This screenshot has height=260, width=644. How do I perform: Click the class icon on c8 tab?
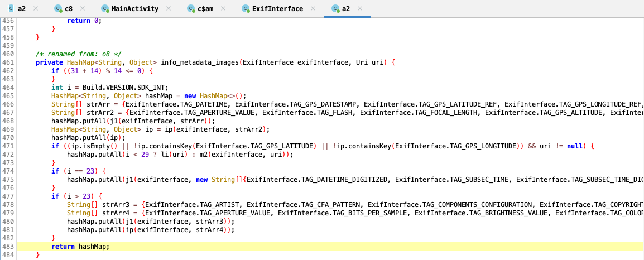coord(58,8)
